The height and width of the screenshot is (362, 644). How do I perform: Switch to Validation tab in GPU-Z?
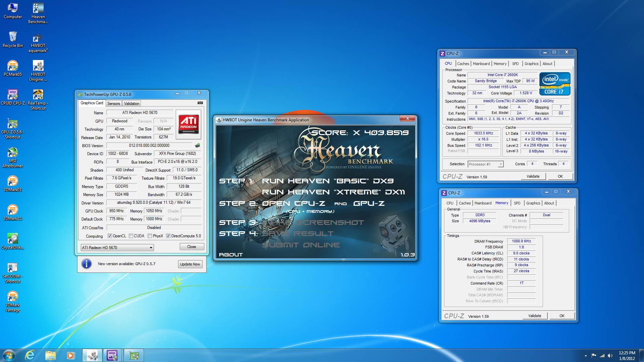pyautogui.click(x=131, y=103)
